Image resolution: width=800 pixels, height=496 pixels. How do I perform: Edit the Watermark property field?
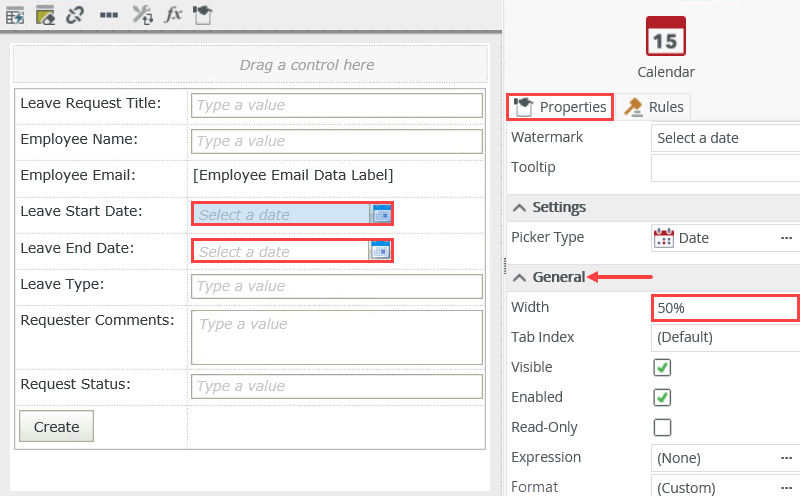726,138
